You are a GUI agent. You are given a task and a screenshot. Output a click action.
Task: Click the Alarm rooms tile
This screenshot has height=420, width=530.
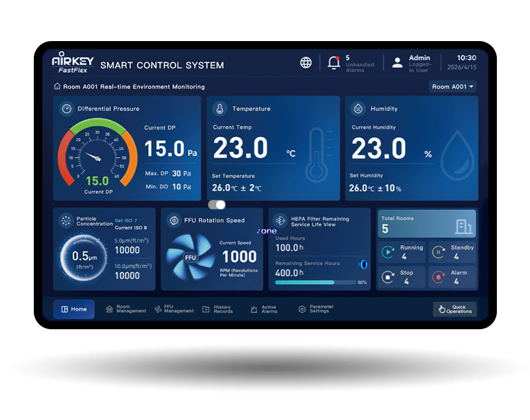coord(452,277)
